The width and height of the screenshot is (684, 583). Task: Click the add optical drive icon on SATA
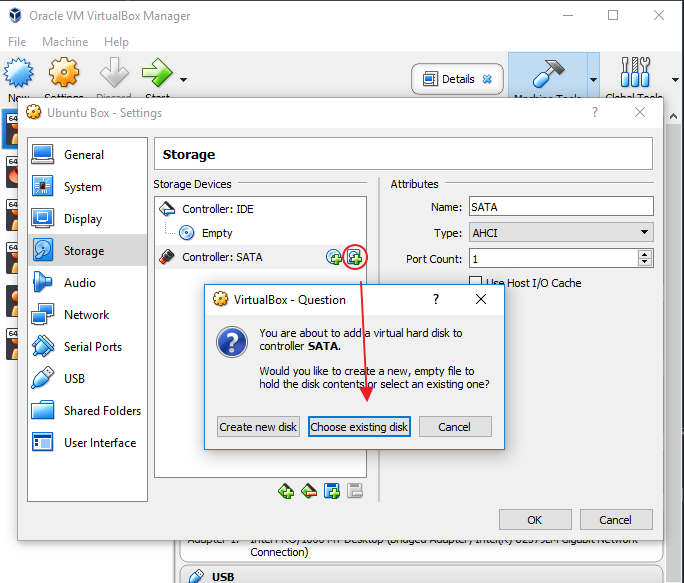334,257
